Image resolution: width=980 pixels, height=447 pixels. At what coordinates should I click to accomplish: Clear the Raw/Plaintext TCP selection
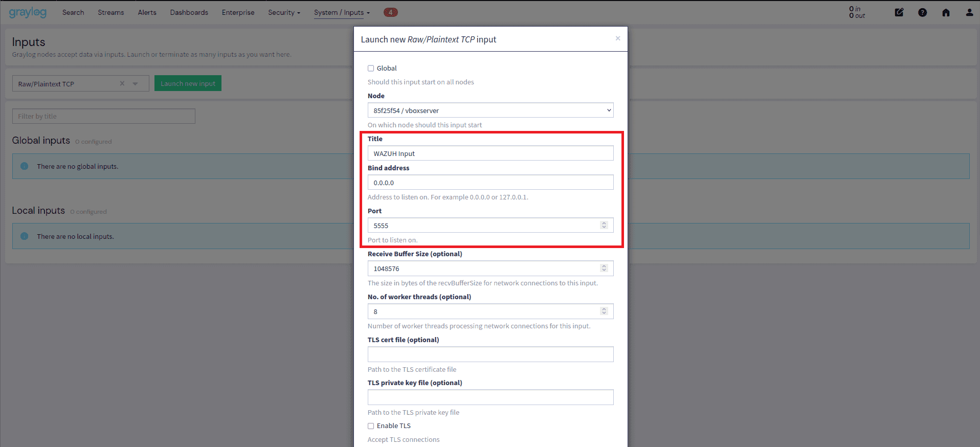(122, 83)
